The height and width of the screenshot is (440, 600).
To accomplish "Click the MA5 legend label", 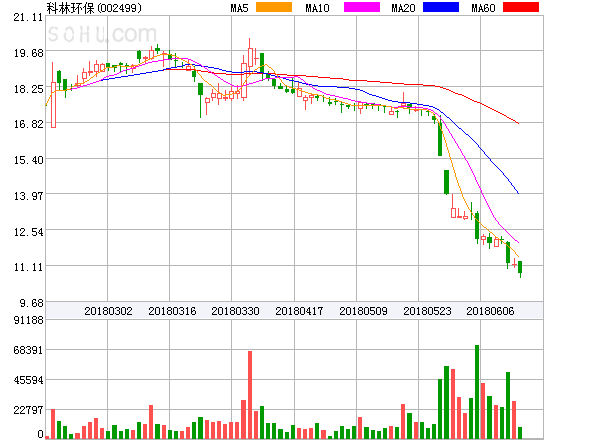I will tap(239, 8).
